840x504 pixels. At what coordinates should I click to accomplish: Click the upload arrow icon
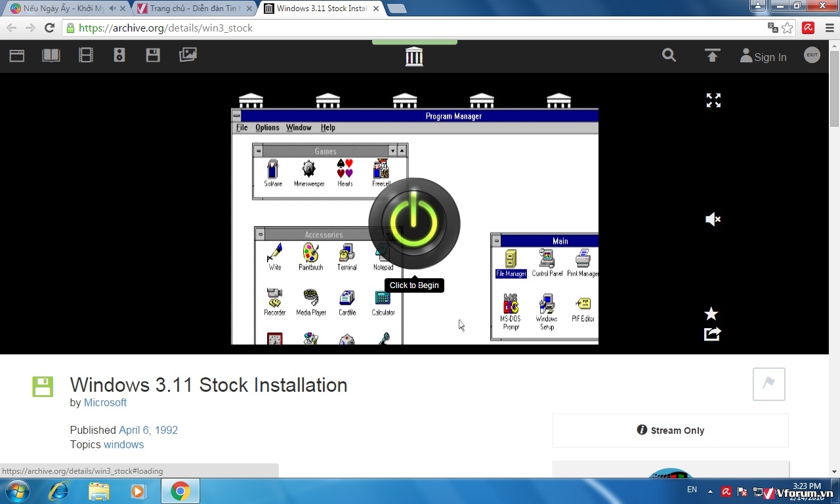coord(712,56)
